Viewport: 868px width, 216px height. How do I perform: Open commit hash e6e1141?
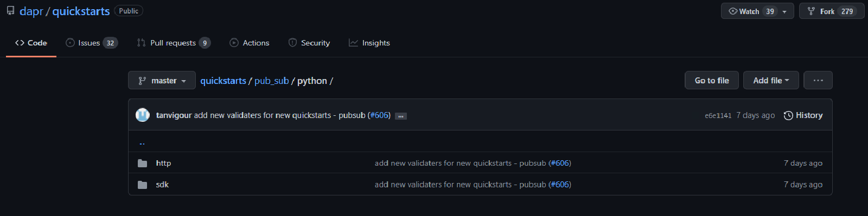718,115
